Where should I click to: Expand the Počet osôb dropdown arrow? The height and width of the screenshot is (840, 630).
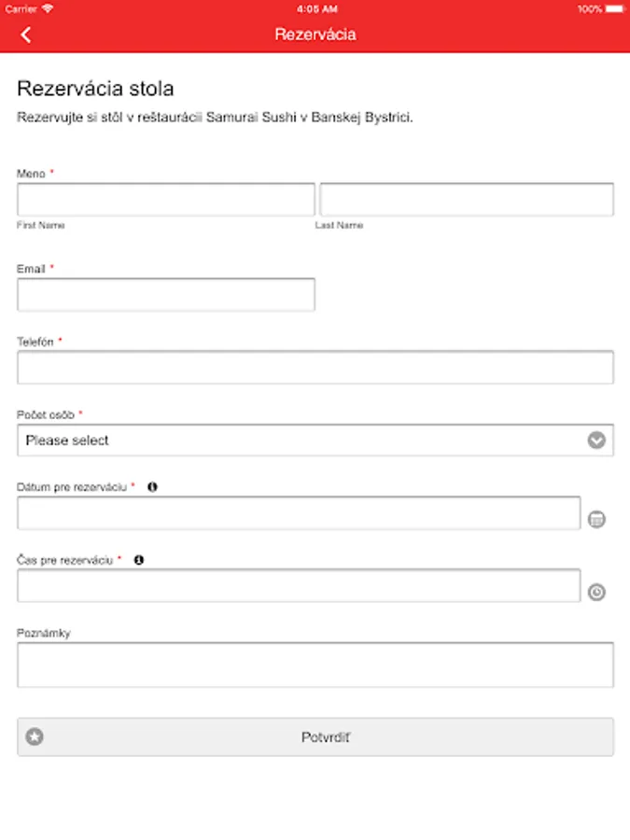click(596, 440)
